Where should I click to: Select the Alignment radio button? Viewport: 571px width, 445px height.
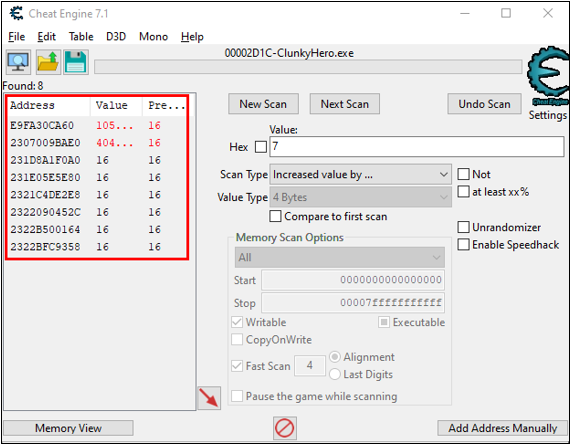pyautogui.click(x=335, y=357)
